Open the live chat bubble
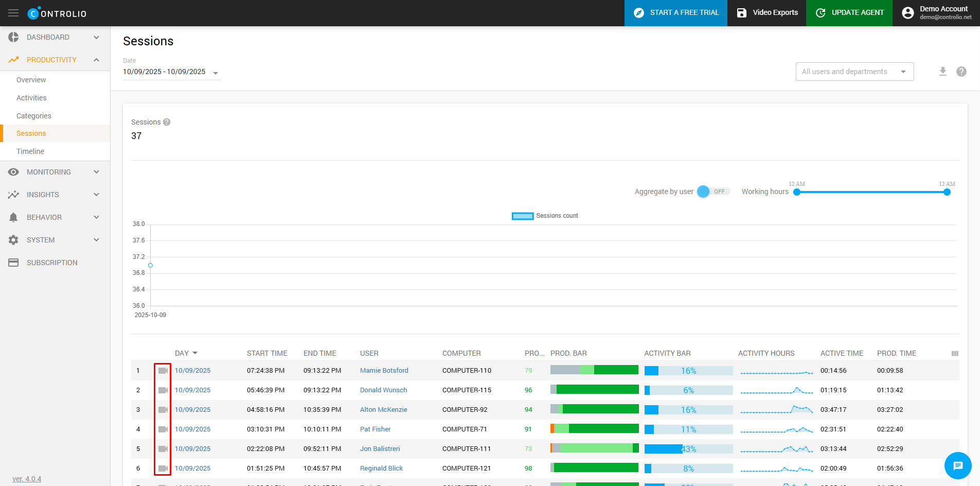980x486 pixels. pos(957,465)
